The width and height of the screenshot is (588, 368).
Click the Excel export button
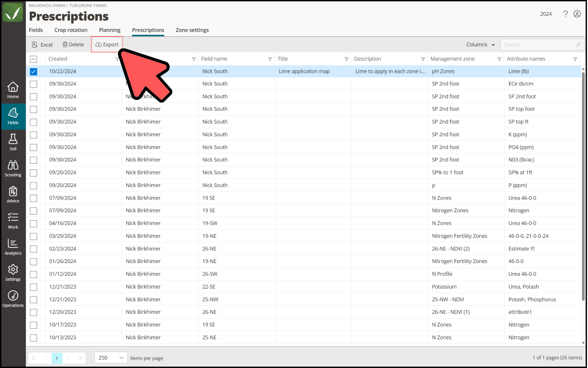pyautogui.click(x=42, y=45)
